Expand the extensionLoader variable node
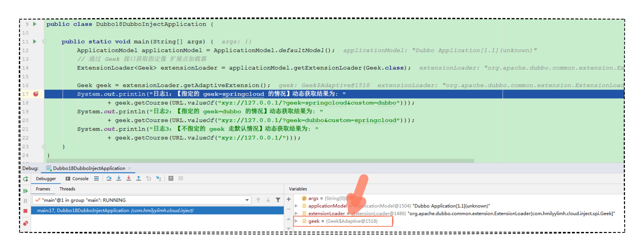Image resolution: width=644 pixels, height=252 pixels. coord(296,213)
